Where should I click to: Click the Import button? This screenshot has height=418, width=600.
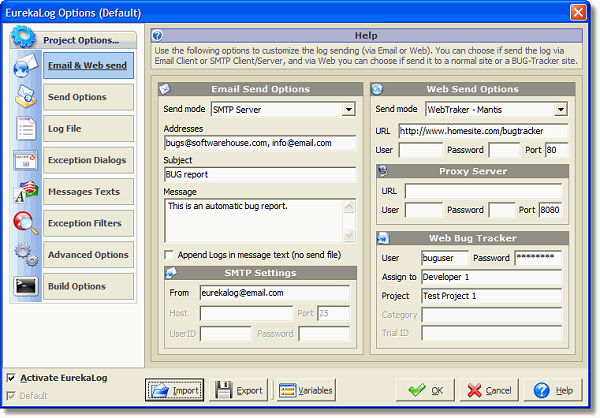(x=174, y=390)
